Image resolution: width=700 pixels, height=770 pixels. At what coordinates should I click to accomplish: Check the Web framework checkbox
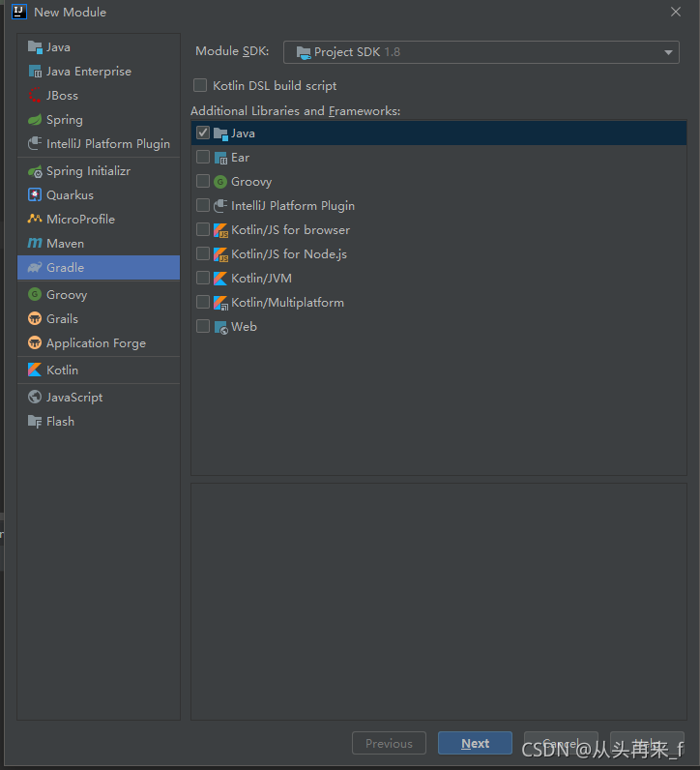coord(203,326)
